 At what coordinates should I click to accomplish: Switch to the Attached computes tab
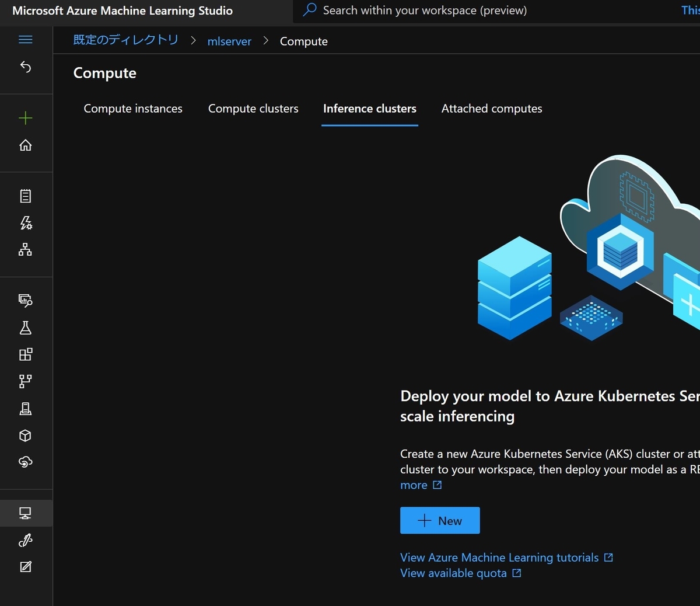[x=492, y=109]
